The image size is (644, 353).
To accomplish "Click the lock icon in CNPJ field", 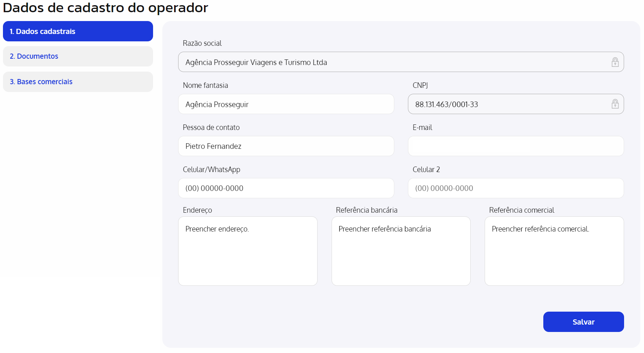I will tap(615, 104).
